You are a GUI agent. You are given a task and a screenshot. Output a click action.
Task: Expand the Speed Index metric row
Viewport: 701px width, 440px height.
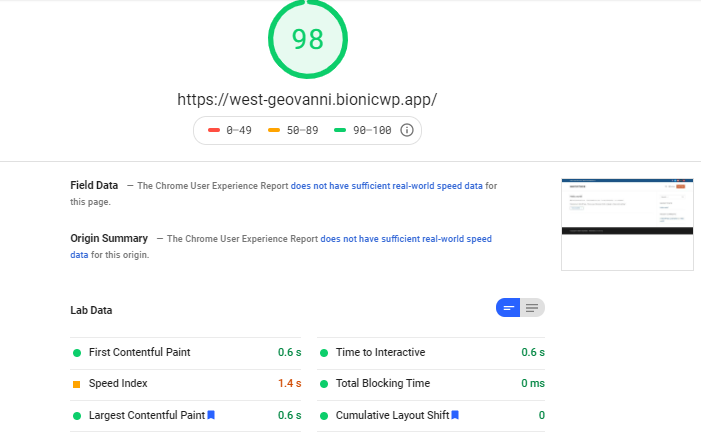[x=186, y=384]
